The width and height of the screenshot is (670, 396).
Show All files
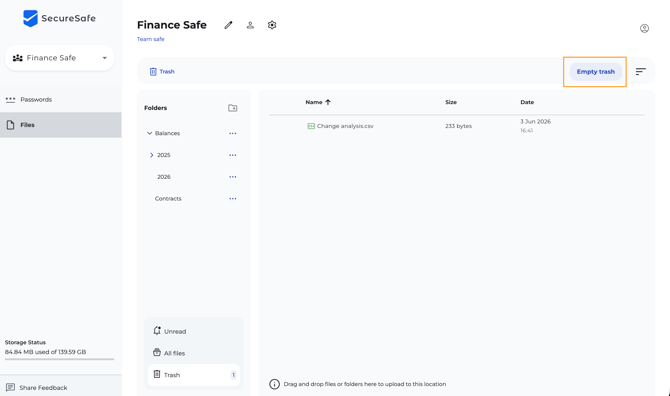(194, 353)
